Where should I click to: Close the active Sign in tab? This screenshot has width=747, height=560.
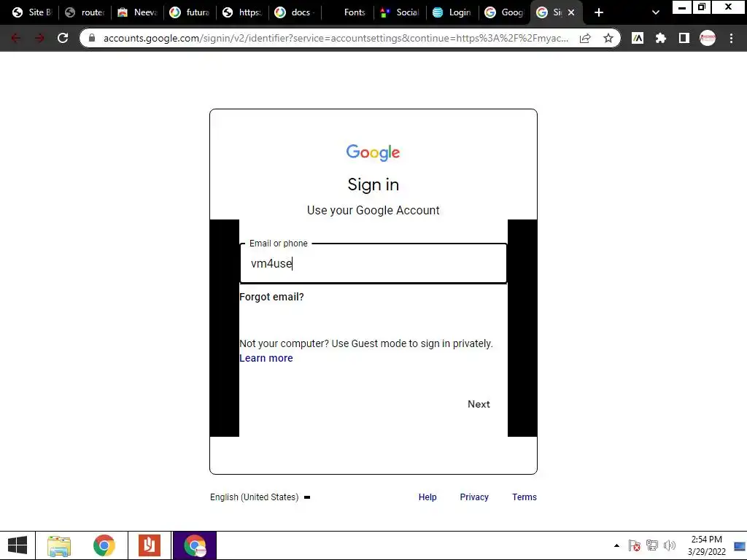pyautogui.click(x=571, y=12)
